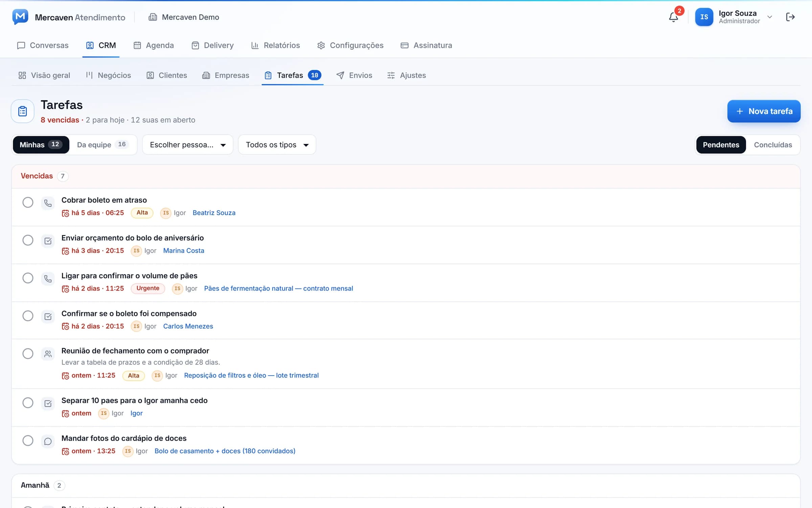Open the notifications bell
This screenshot has width=812, height=508.
(x=673, y=17)
